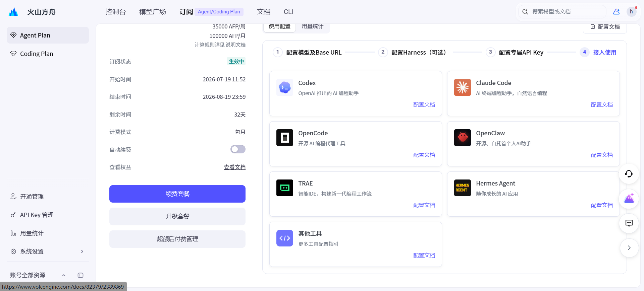The height and width of the screenshot is (291, 644).
Task: Open Codex 配置文档 link
Action: point(424,105)
